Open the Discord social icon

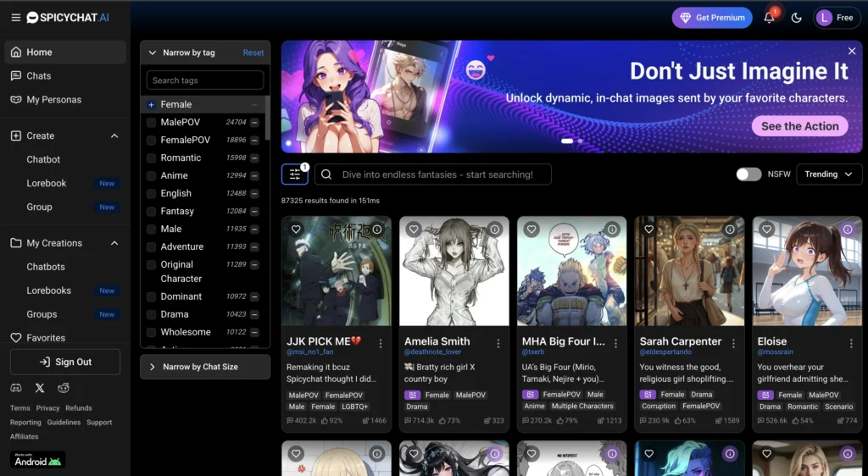click(x=16, y=388)
